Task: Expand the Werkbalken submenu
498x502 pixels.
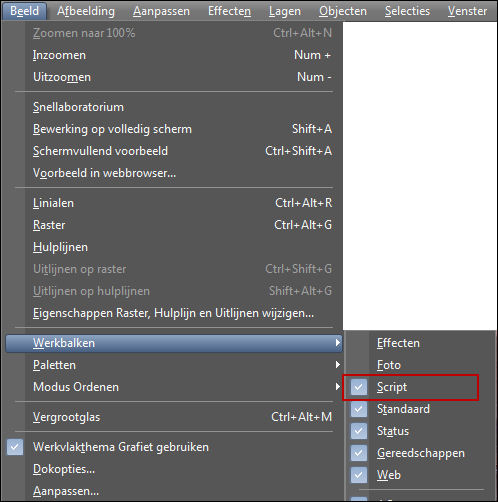Action: pyautogui.click(x=174, y=343)
